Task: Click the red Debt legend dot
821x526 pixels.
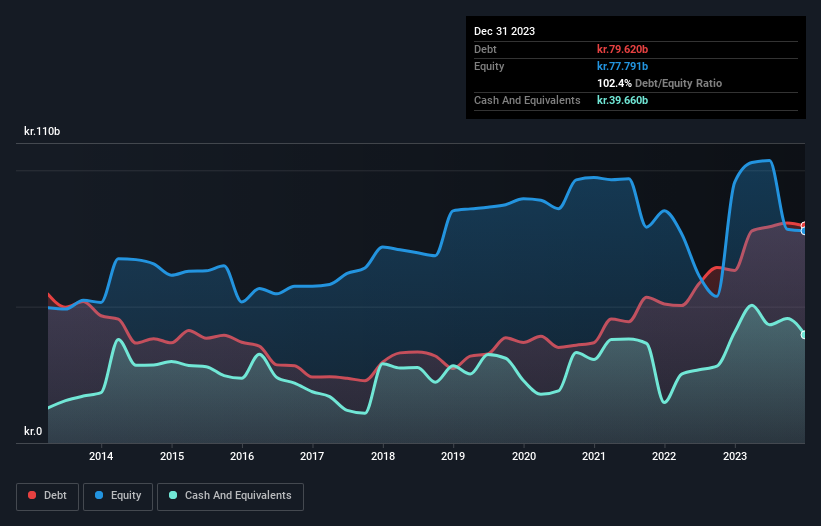Action: click(32, 495)
